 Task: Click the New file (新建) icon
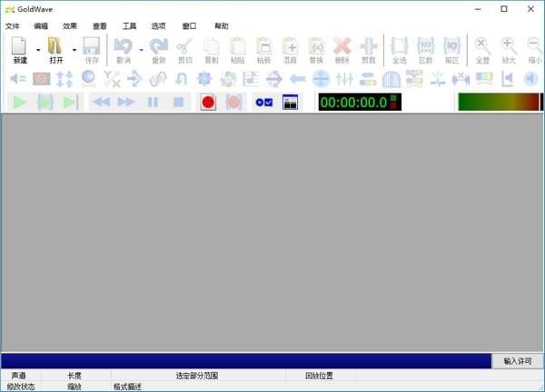[x=18, y=46]
